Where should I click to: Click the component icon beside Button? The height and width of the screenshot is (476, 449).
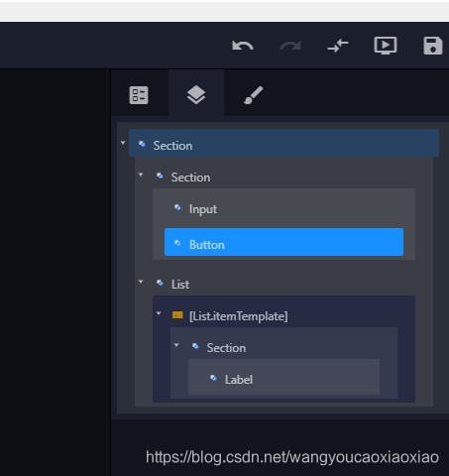(177, 243)
